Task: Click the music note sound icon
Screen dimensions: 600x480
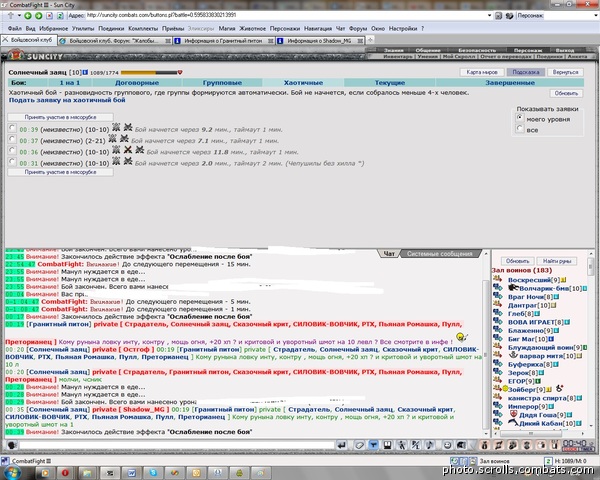Action: (x=429, y=445)
